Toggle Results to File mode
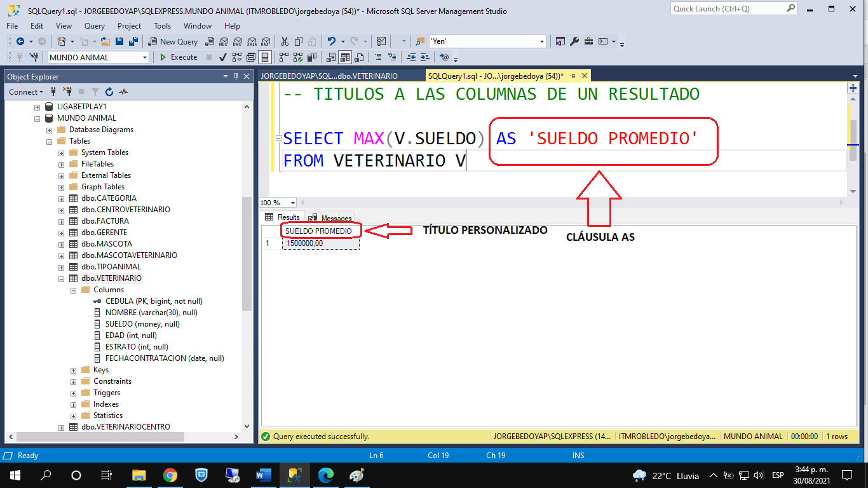Image resolution: width=868 pixels, height=488 pixels. tap(359, 57)
